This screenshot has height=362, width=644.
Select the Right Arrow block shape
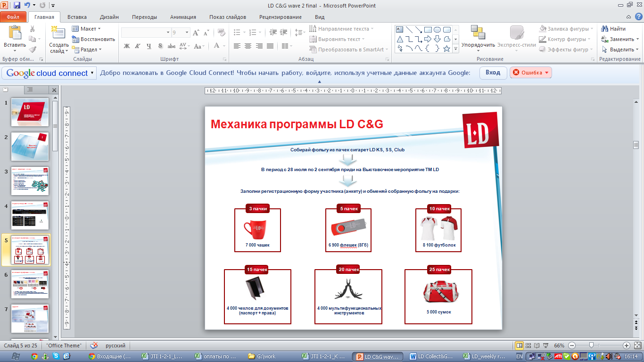click(x=428, y=39)
